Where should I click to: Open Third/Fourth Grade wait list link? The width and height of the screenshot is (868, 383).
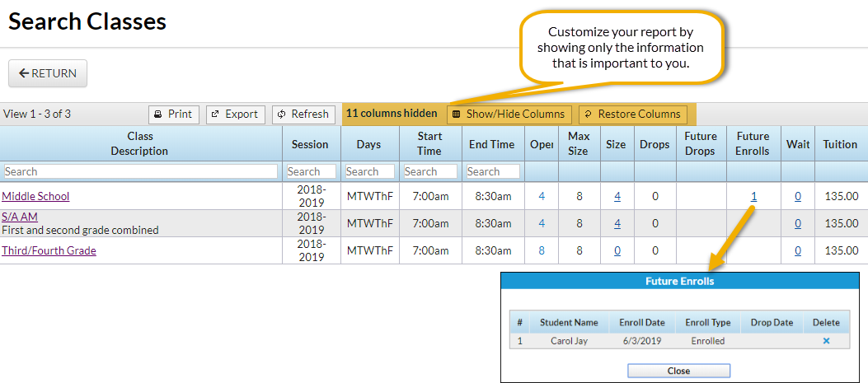pos(798,250)
